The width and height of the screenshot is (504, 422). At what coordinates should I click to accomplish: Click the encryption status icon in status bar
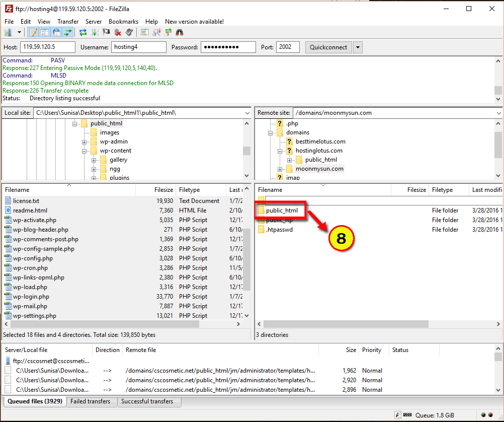coord(398,415)
